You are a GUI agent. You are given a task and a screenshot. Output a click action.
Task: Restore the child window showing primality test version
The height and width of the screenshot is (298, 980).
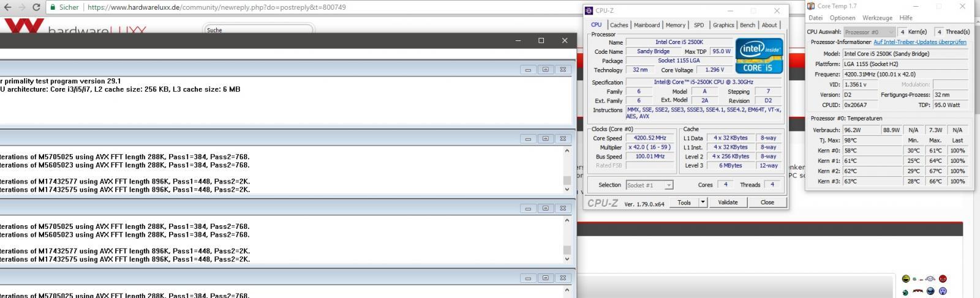545,70
